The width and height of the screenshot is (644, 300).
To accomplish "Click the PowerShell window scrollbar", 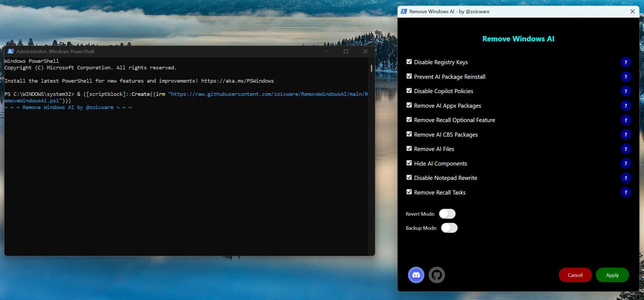I will tap(371, 69).
